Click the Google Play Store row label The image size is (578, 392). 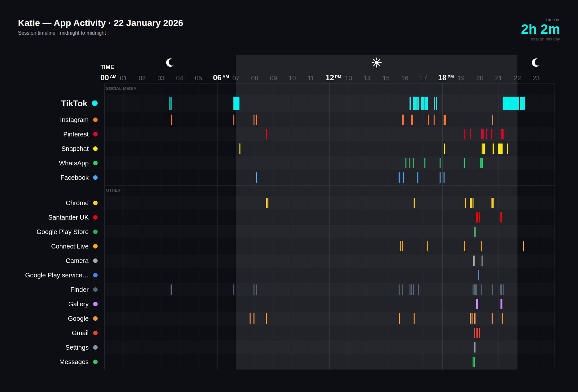[63, 232]
